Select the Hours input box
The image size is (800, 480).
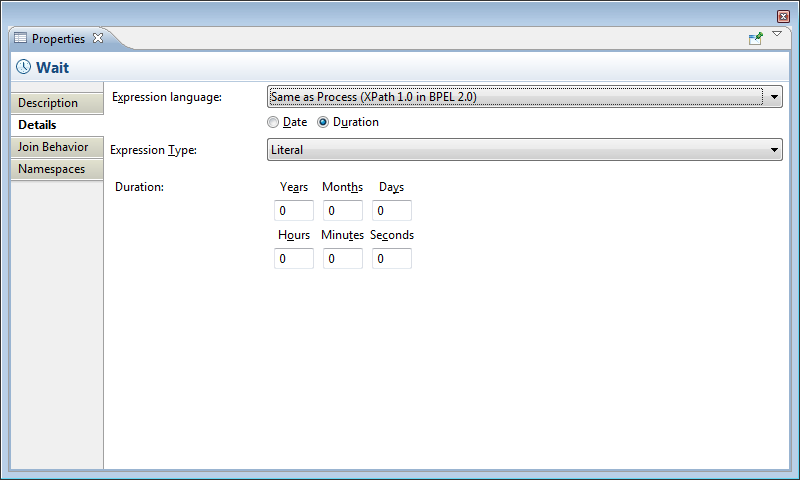point(294,259)
